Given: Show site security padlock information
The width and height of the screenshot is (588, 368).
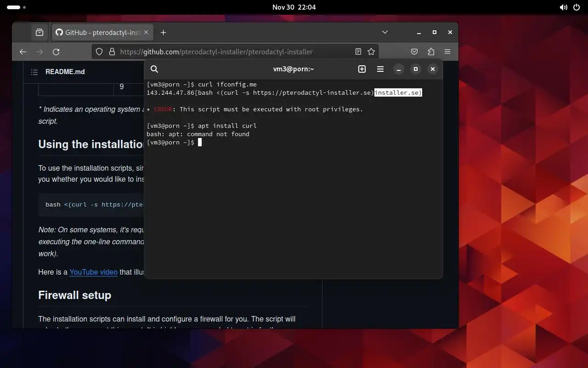Looking at the screenshot, I should coord(112,52).
